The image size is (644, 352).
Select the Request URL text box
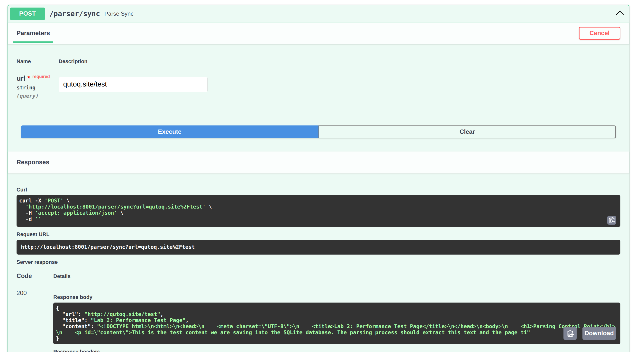pyautogui.click(x=318, y=247)
